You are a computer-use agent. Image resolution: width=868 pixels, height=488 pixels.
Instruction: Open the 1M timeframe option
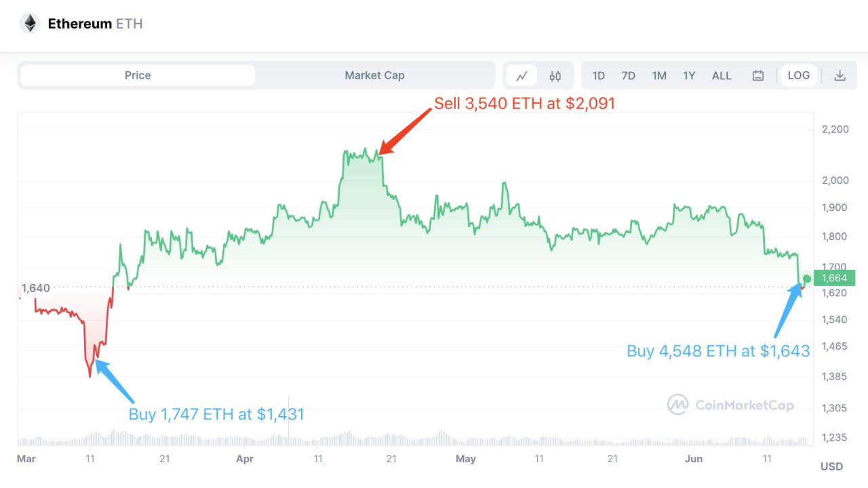pos(658,75)
